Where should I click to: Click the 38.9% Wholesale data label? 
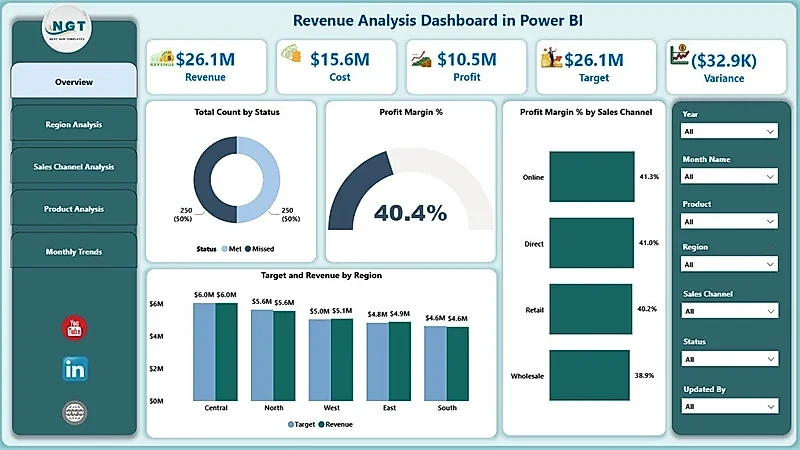click(644, 376)
